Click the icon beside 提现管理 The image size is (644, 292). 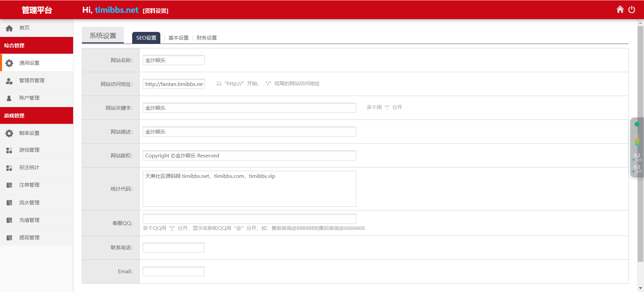click(9, 238)
